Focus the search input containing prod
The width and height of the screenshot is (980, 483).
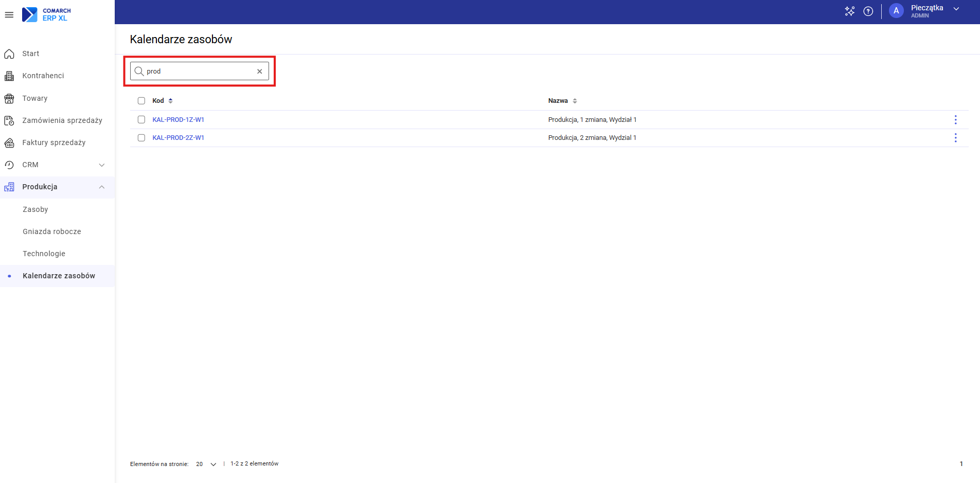[200, 71]
